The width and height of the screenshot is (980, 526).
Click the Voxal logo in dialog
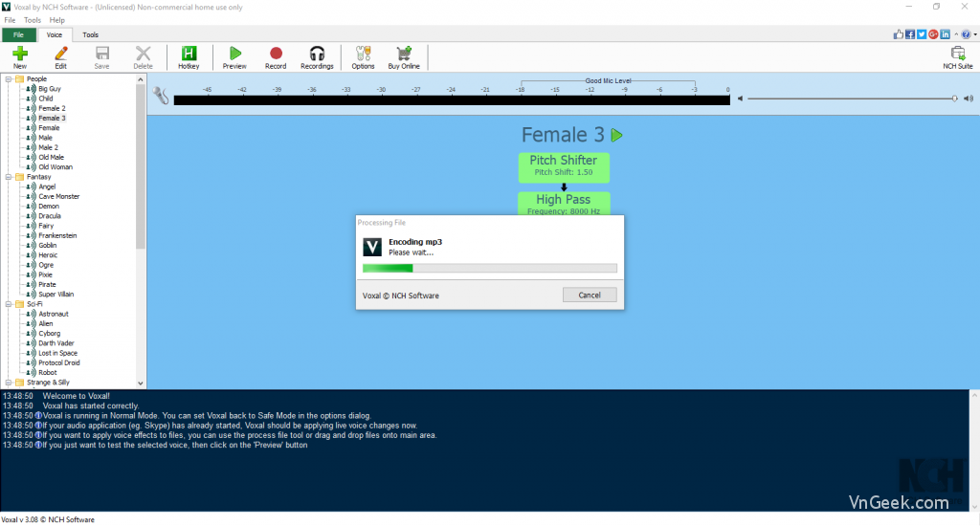coord(372,247)
